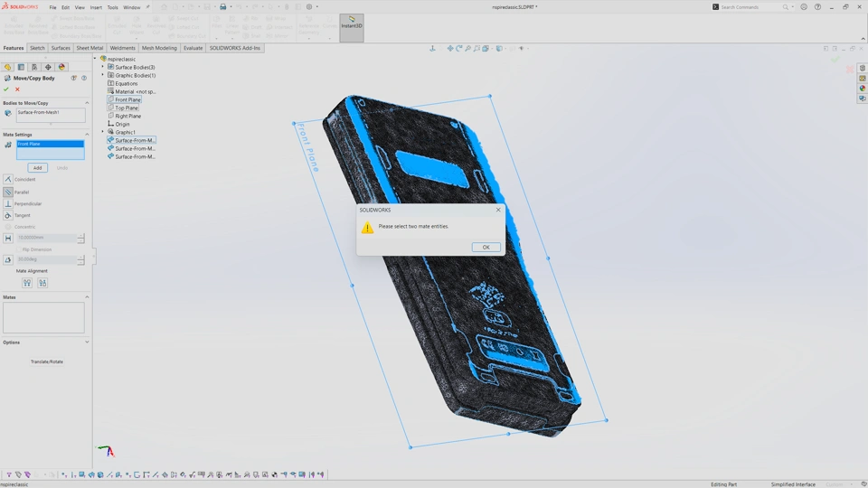Click the Translate/Rotate button
The width and height of the screenshot is (868, 488).
click(x=46, y=361)
